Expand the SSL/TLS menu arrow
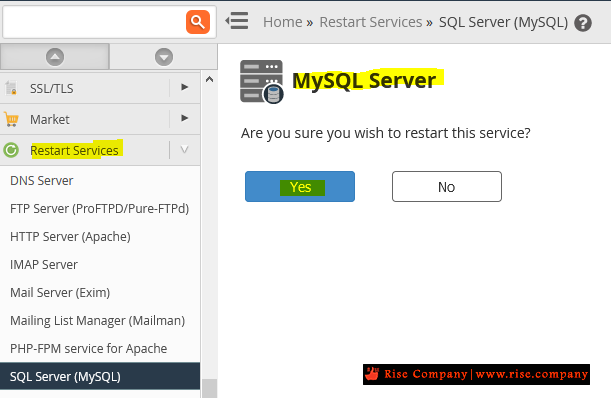611x398 pixels. [x=185, y=87]
